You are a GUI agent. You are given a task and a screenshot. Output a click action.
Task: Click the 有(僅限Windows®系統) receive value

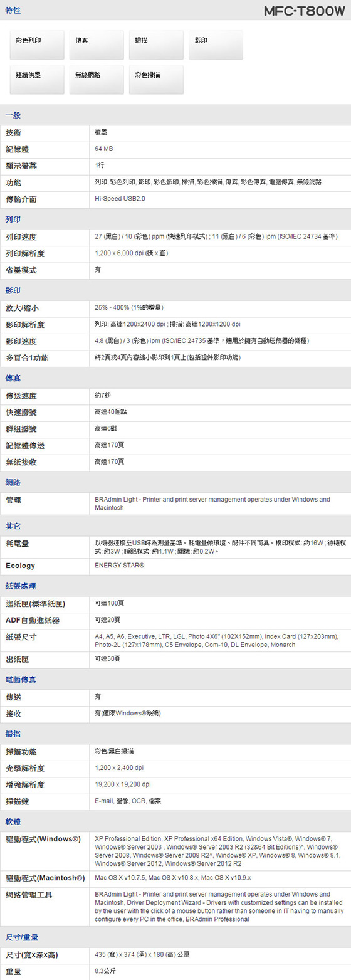pos(127,713)
